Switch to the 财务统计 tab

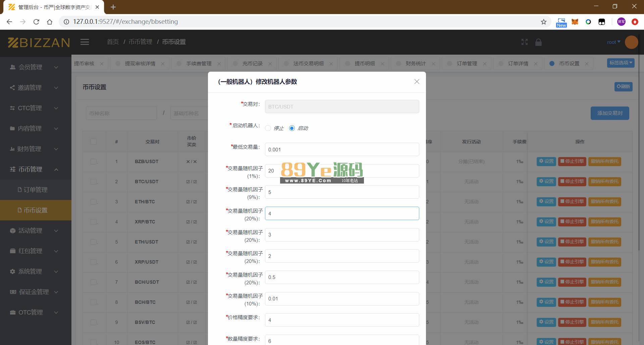pos(415,64)
